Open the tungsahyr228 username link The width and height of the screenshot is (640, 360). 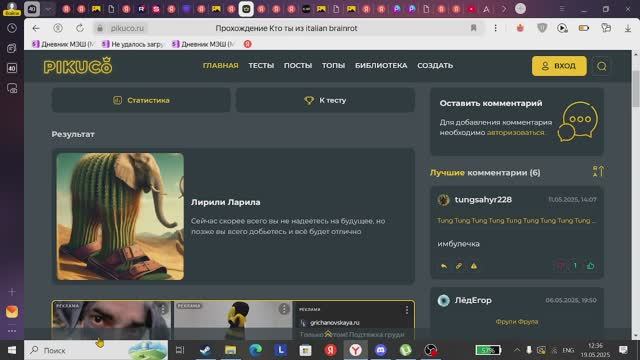483,200
